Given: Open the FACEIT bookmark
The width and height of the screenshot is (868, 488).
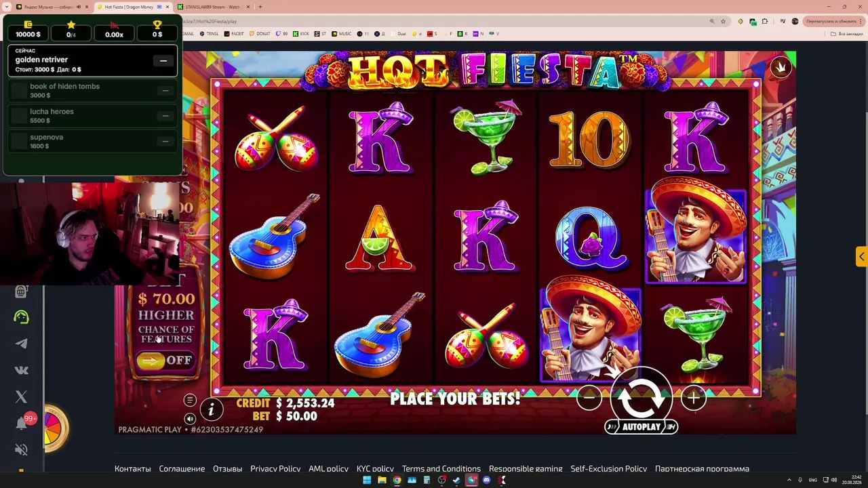Looking at the screenshot, I should point(234,34).
